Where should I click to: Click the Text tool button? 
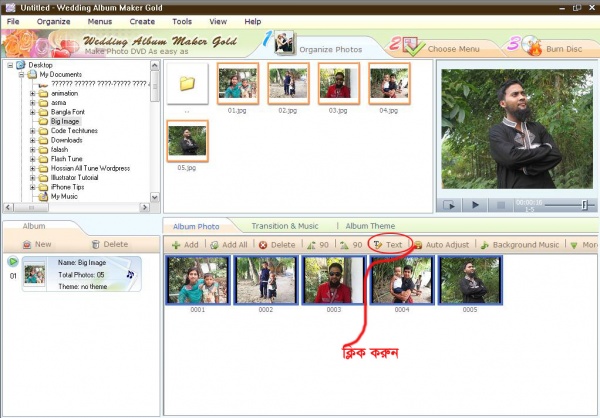coord(388,245)
